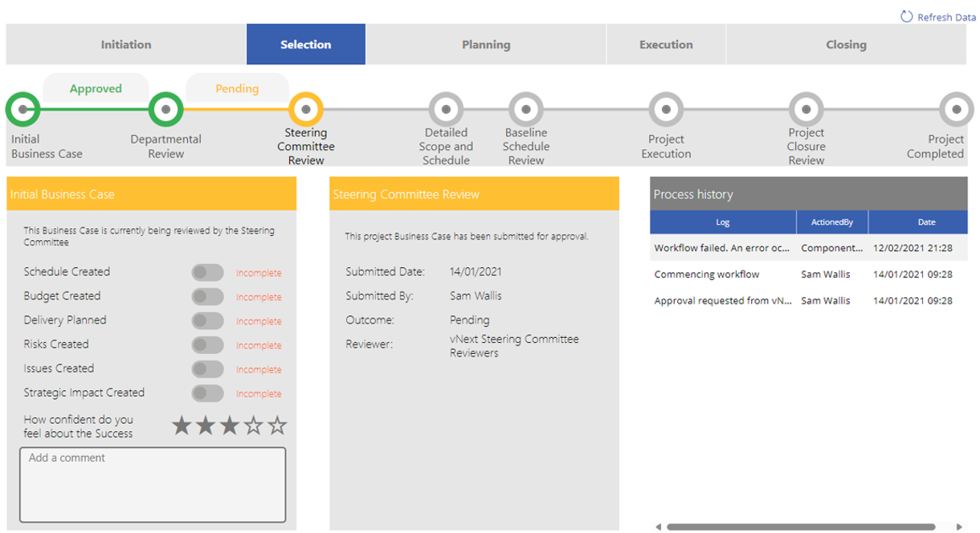Rate success confidence with the fourth star
This screenshot has width=980, height=533.
point(253,425)
